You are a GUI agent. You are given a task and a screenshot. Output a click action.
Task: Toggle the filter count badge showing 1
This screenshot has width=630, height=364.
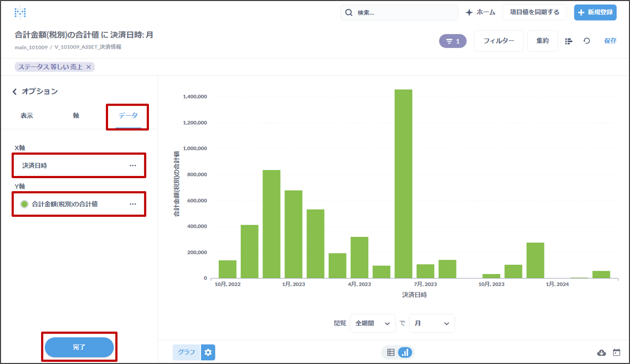[453, 41]
